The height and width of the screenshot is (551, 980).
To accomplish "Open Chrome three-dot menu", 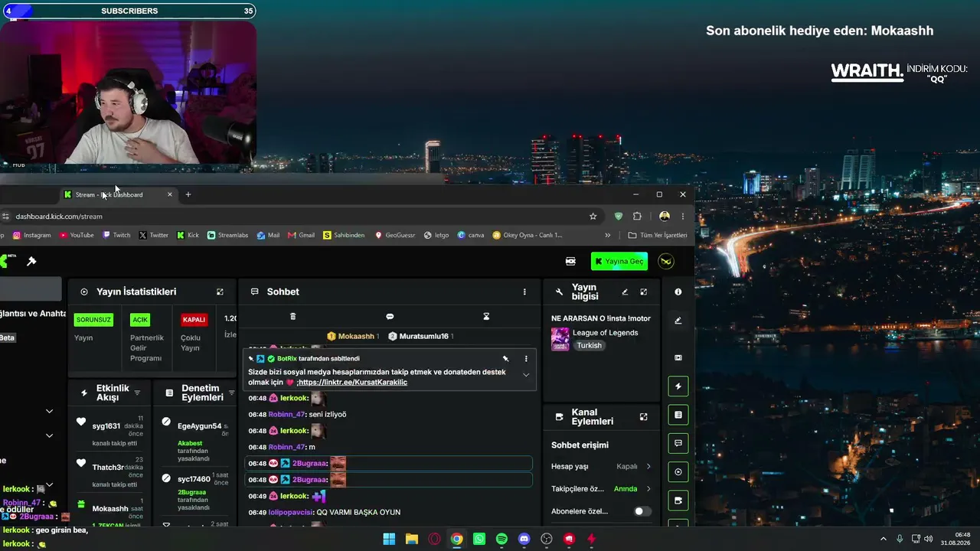I will [x=682, y=217].
